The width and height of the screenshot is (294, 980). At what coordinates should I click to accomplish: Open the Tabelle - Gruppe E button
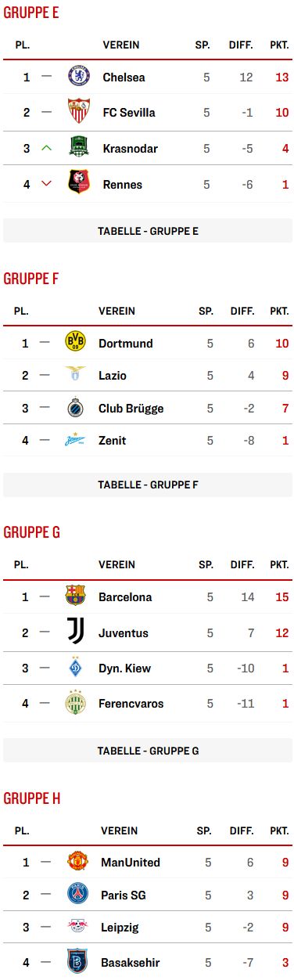(149, 231)
